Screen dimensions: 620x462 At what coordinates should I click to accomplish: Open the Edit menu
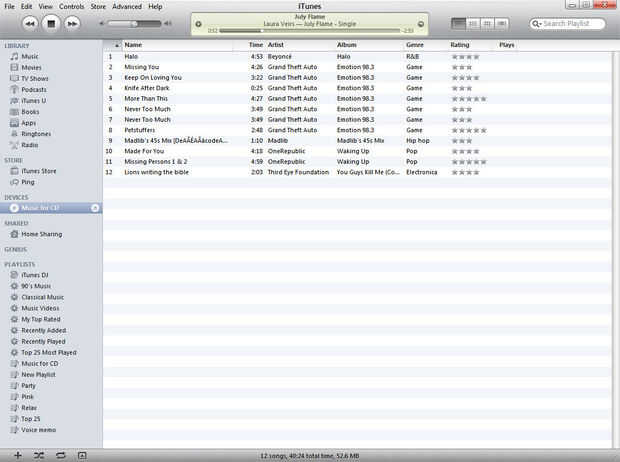coord(26,6)
